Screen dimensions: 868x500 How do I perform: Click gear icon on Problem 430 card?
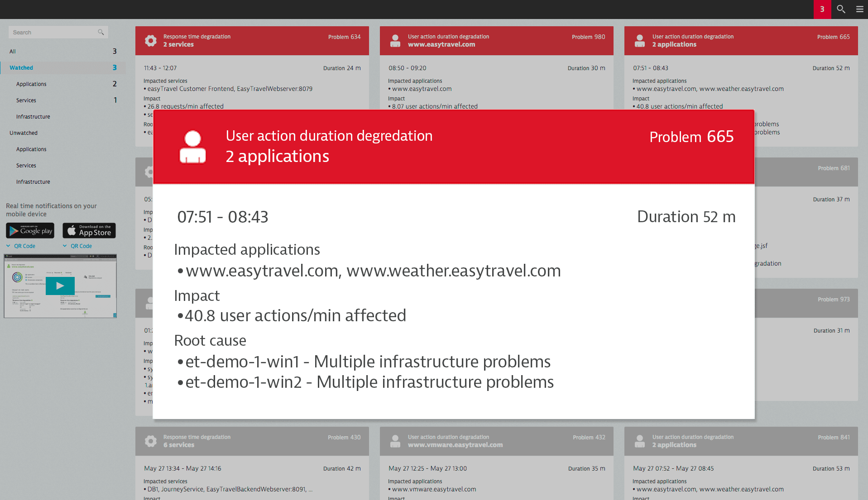151,441
